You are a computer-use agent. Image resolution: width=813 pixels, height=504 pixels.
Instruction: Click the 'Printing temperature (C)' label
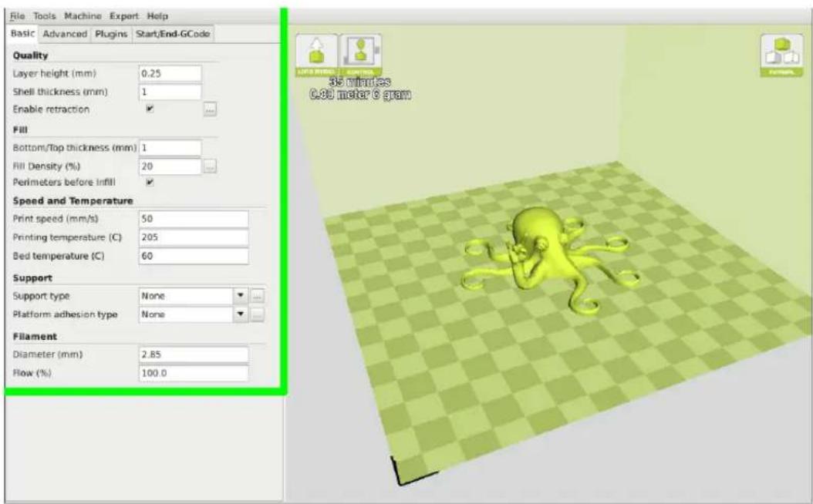click(67, 237)
